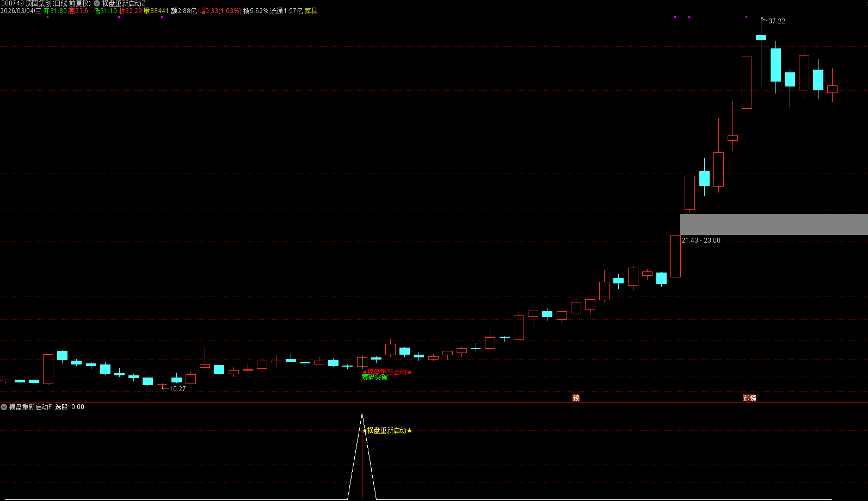Open the 横盘重新启动F sub-indicator dropdown arrow
This screenshot has height=501, width=868.
click(x=4, y=407)
